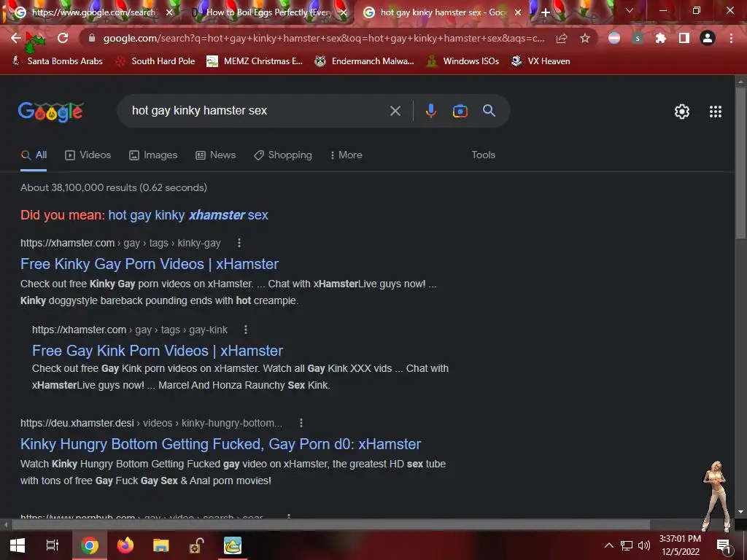Open options for the kinky-gay result
747x560 pixels.
pos(239,244)
